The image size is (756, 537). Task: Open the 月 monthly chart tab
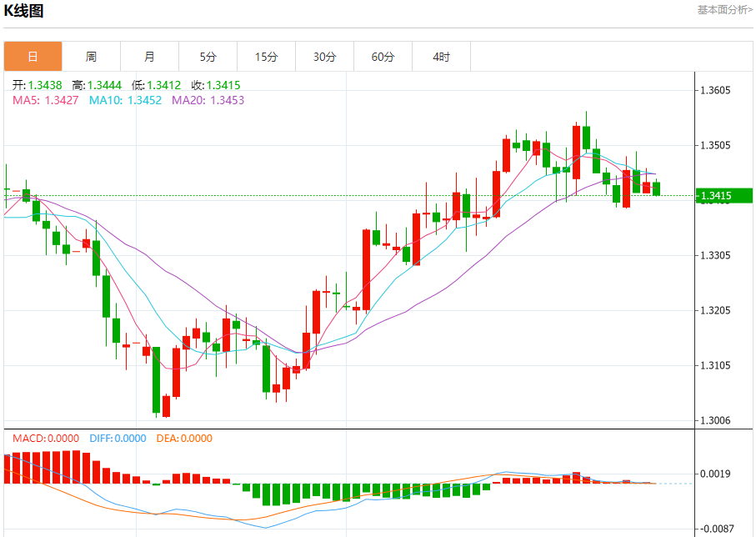(149, 57)
